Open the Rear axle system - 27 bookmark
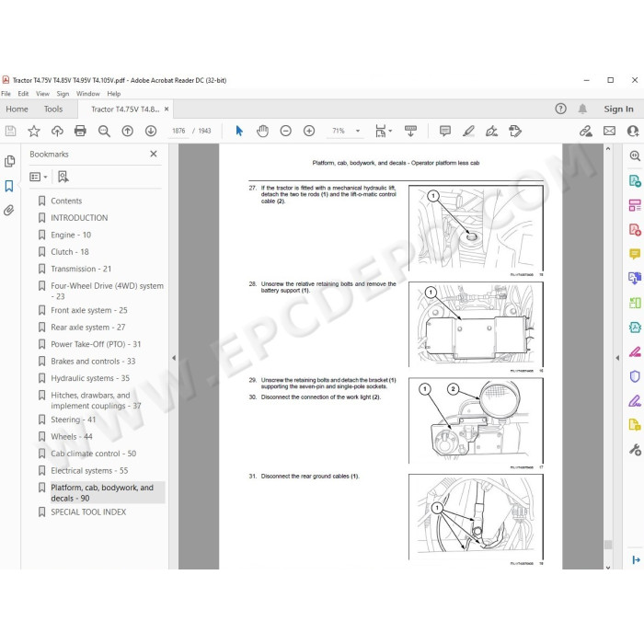 (88, 328)
